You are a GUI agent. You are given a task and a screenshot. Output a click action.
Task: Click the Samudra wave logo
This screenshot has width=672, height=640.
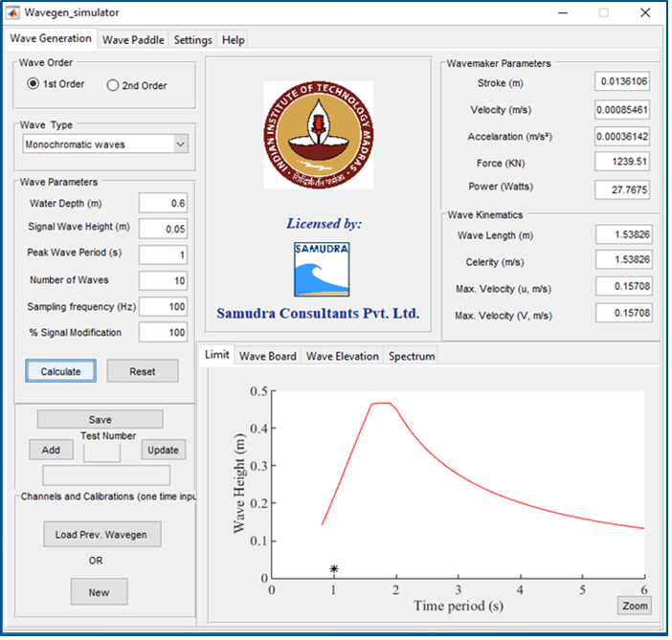(322, 269)
